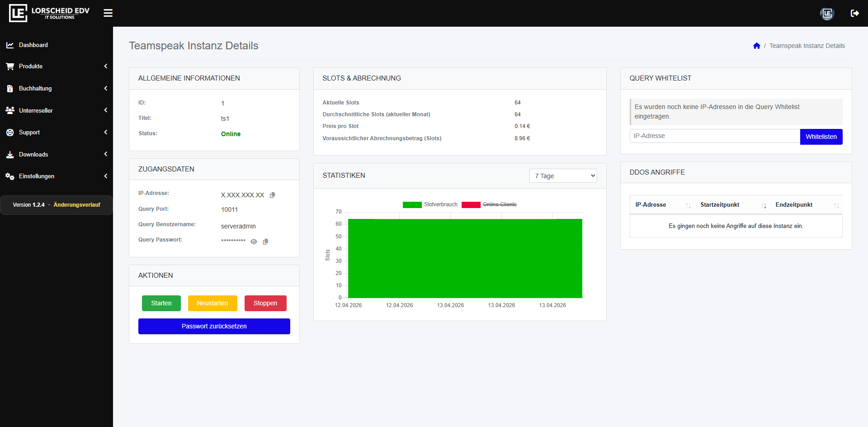Viewport: 868px width, 427px height.
Task: Click the Support lifebuoy icon
Action: click(x=10, y=133)
